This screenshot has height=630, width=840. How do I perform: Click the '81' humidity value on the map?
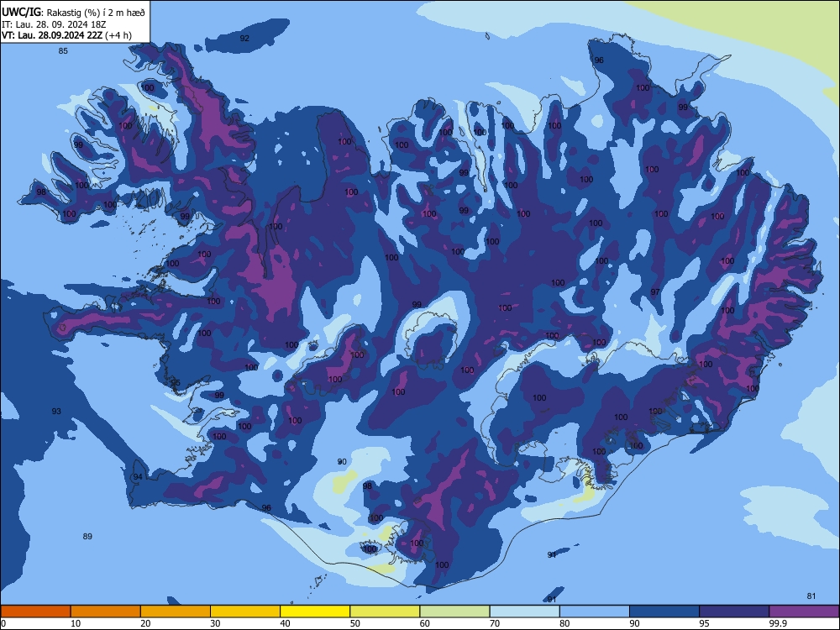pos(811,596)
